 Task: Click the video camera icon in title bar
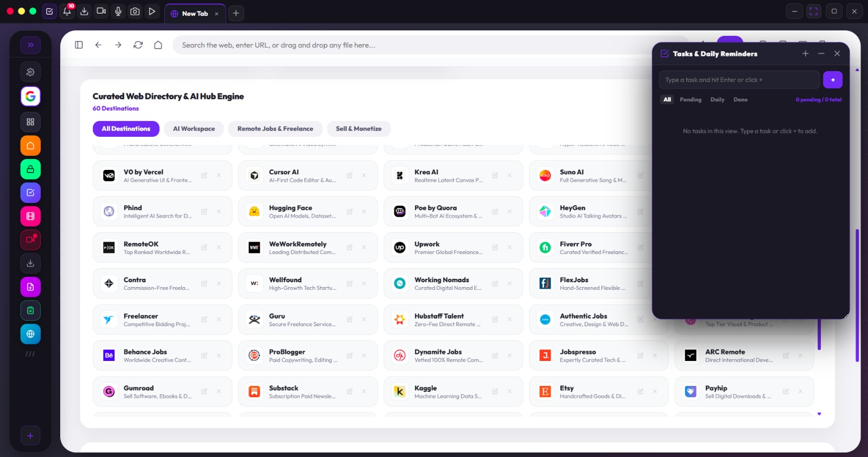tap(101, 11)
